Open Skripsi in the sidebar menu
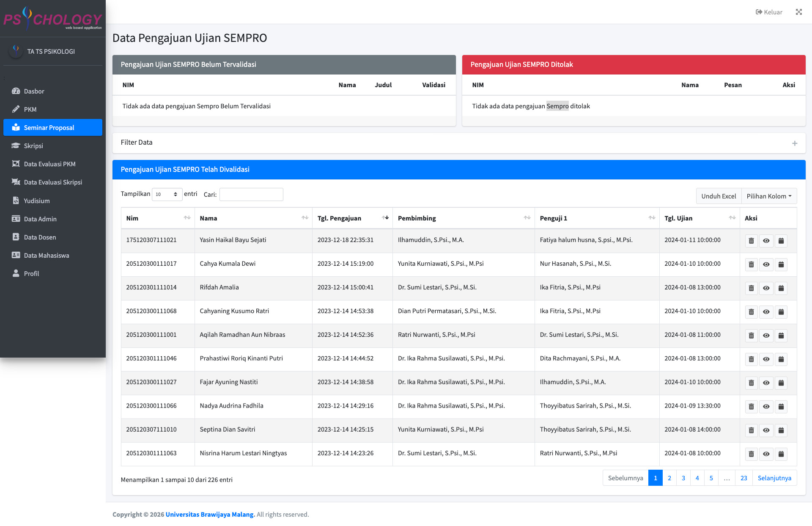Image resolution: width=812 pixels, height=526 pixels. point(33,146)
